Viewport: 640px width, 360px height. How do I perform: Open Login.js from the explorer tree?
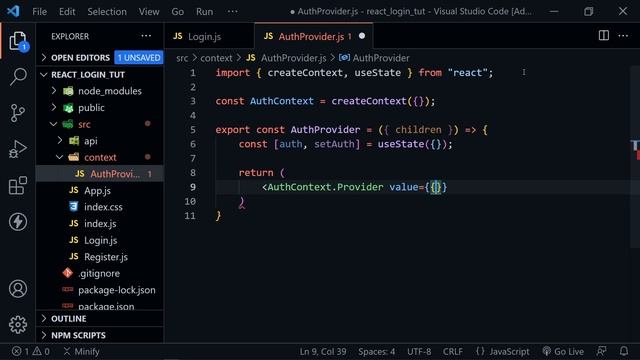100,240
